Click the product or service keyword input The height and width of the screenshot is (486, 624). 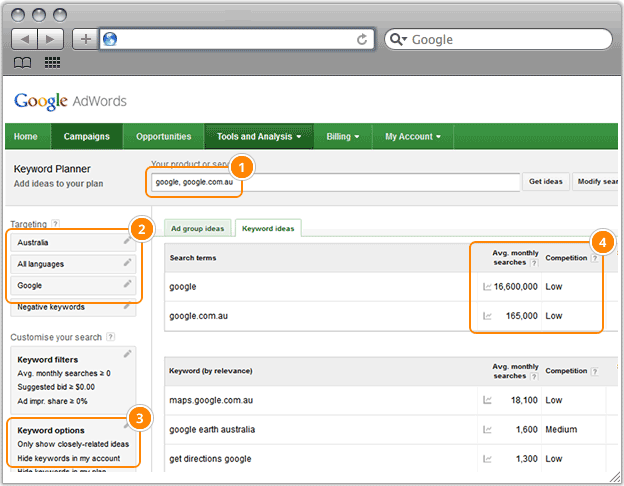pos(335,182)
